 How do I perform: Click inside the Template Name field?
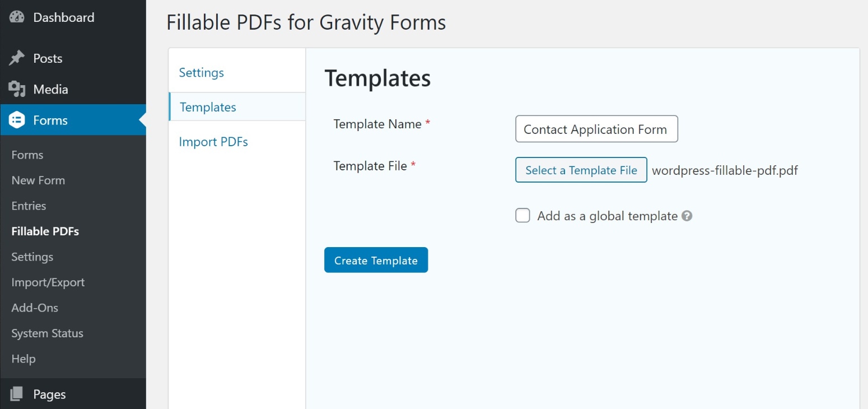pyautogui.click(x=596, y=129)
